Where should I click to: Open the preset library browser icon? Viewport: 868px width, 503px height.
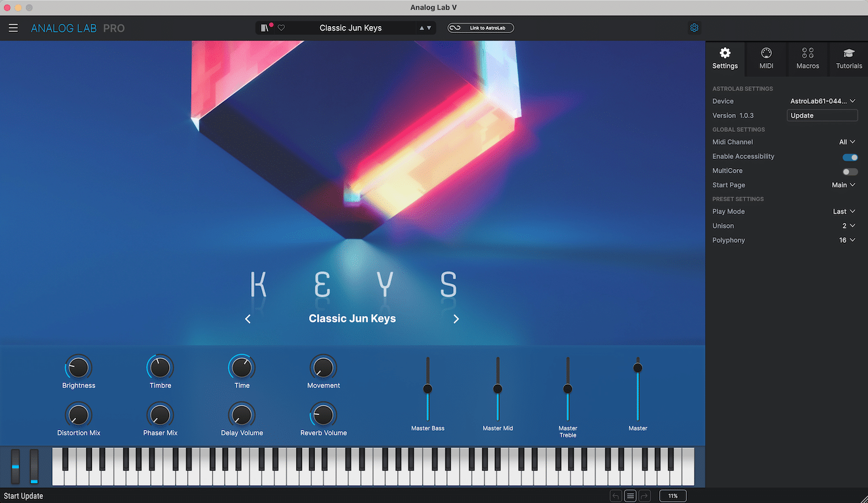click(265, 28)
